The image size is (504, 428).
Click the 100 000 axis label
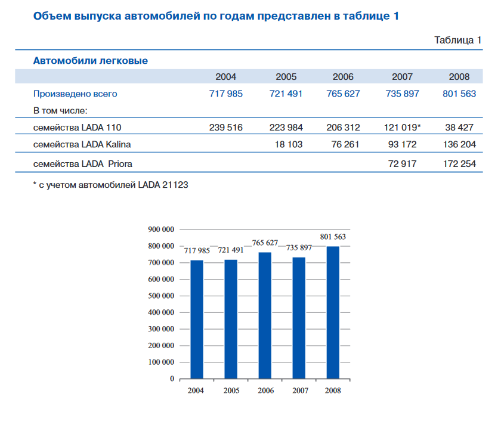160,362
